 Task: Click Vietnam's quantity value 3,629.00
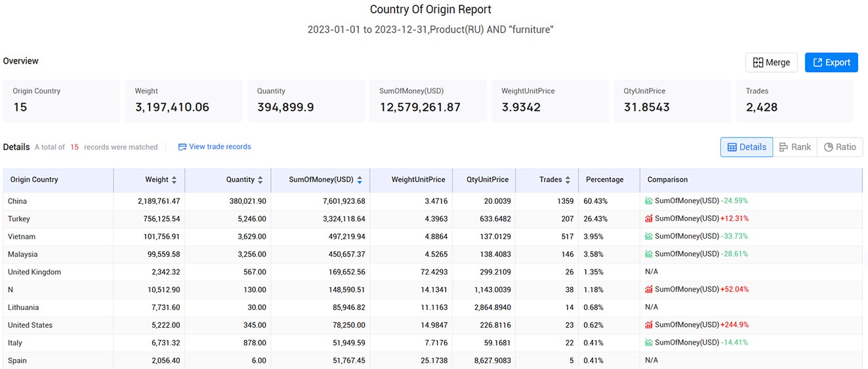click(251, 237)
